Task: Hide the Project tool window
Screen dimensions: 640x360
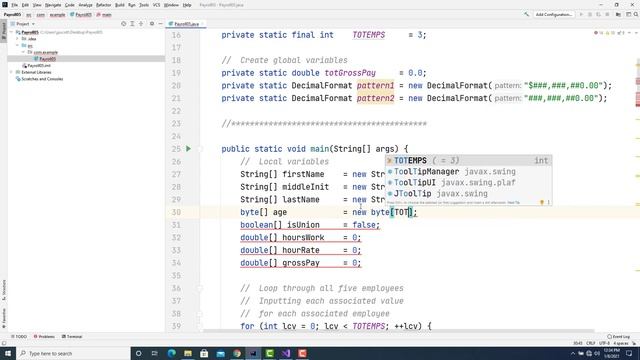Action: pos(160,24)
